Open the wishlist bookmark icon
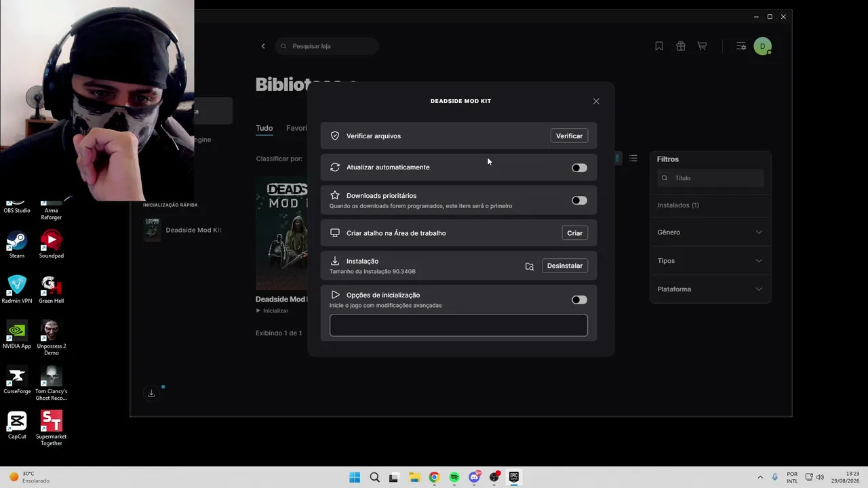Image resolution: width=868 pixels, height=488 pixels. 659,46
